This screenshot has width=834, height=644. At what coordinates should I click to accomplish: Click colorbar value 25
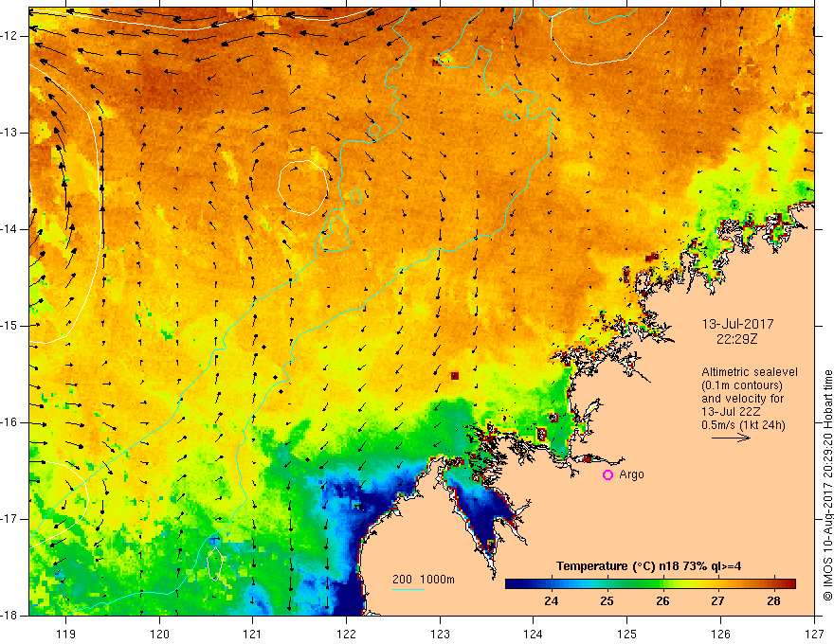click(x=607, y=601)
